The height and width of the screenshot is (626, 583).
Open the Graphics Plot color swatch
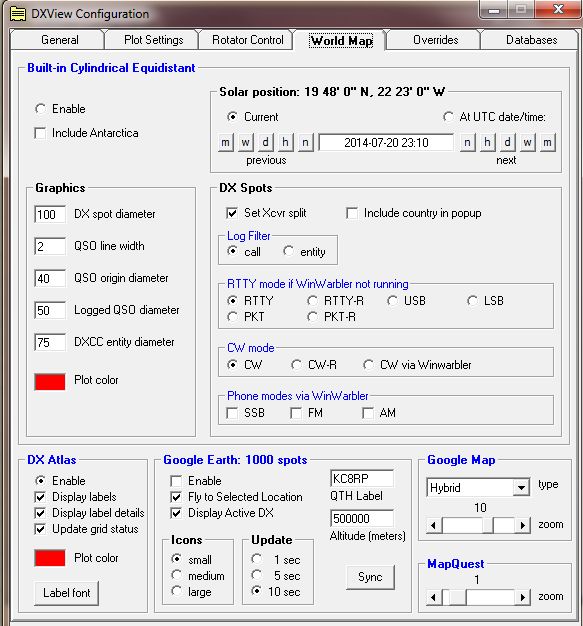click(x=50, y=381)
